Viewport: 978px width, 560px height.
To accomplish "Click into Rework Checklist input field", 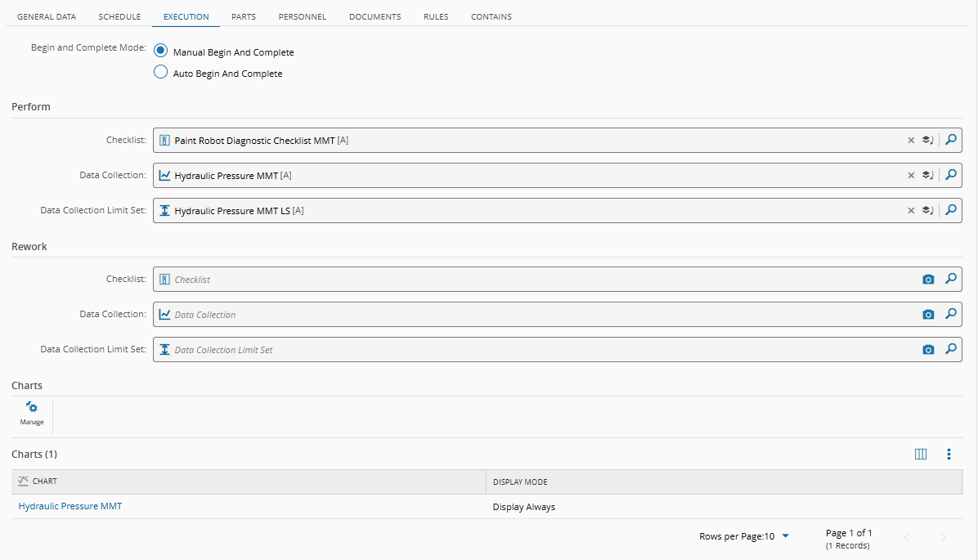I will 543,280.
